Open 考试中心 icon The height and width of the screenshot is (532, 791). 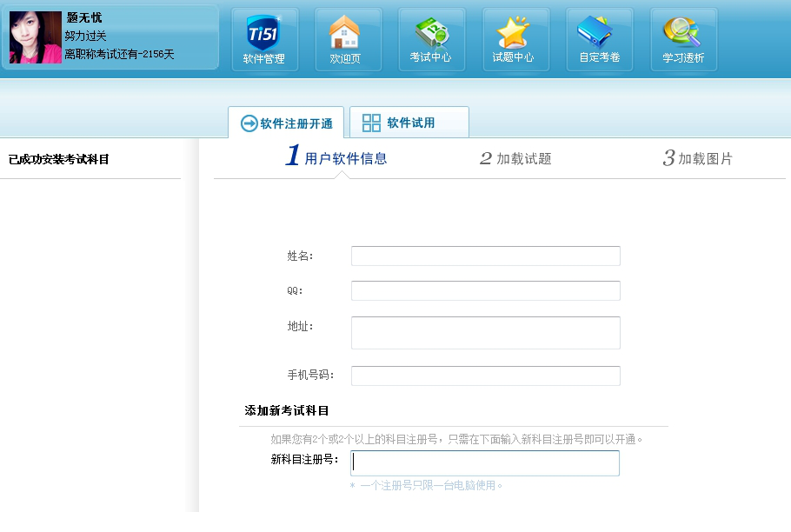click(x=430, y=39)
